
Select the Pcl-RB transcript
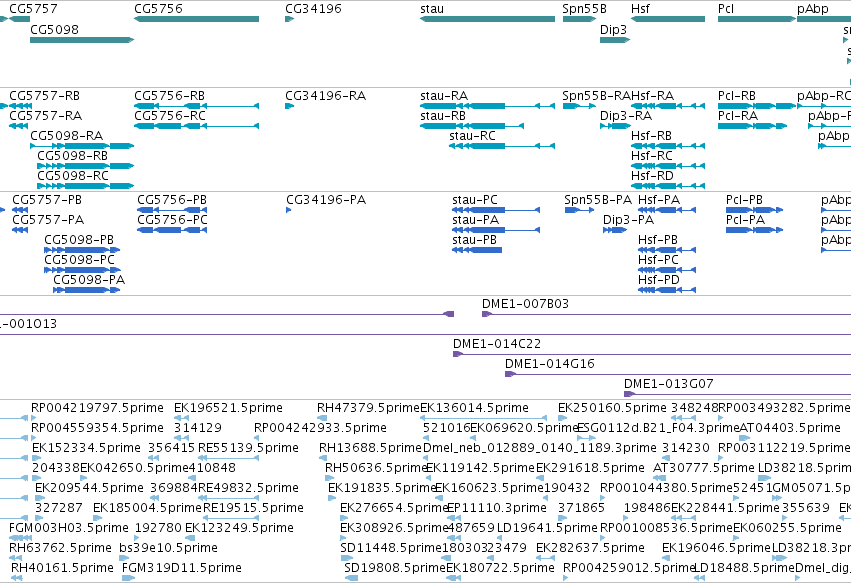point(757,106)
